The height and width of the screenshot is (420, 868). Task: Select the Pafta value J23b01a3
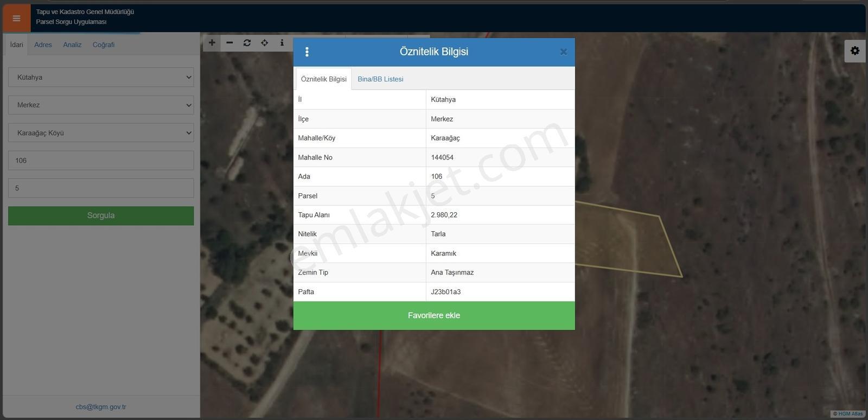click(x=446, y=292)
